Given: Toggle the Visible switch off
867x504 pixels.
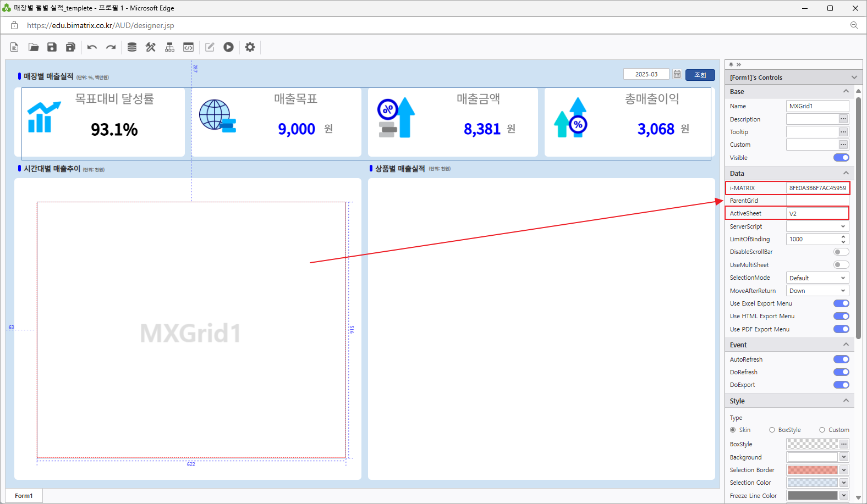Looking at the screenshot, I should pos(841,158).
